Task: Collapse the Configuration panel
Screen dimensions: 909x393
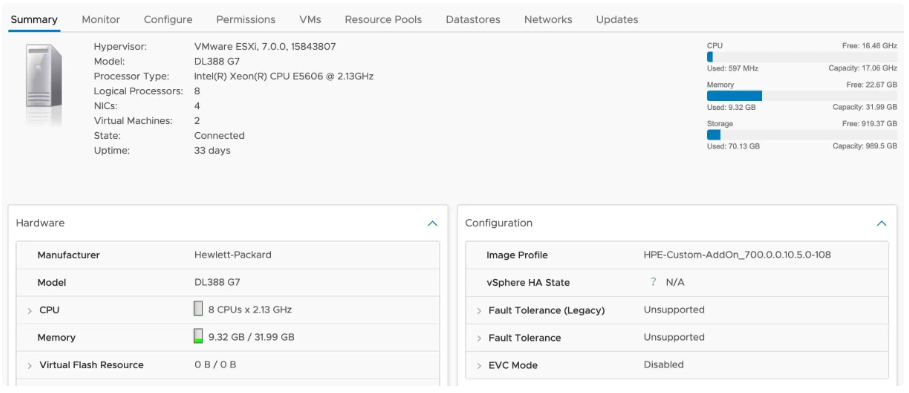Action: 882,223
